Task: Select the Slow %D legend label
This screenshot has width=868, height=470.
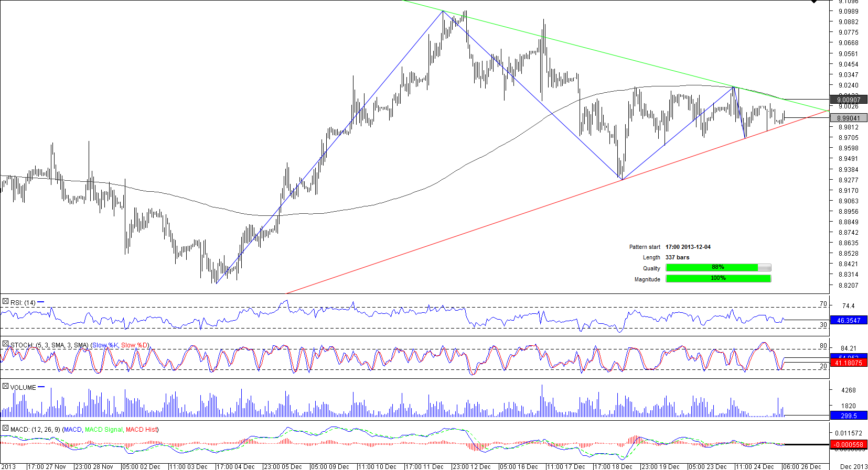Action: [135, 345]
